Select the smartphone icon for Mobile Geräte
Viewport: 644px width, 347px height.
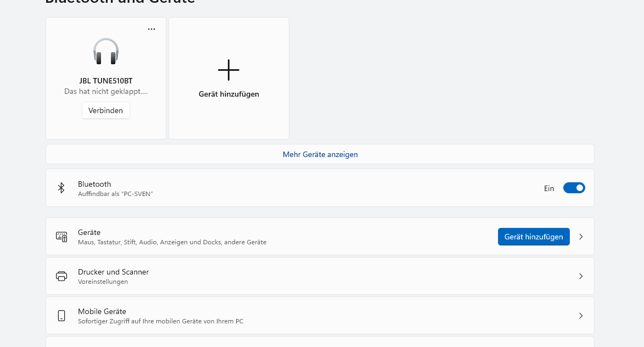61,316
